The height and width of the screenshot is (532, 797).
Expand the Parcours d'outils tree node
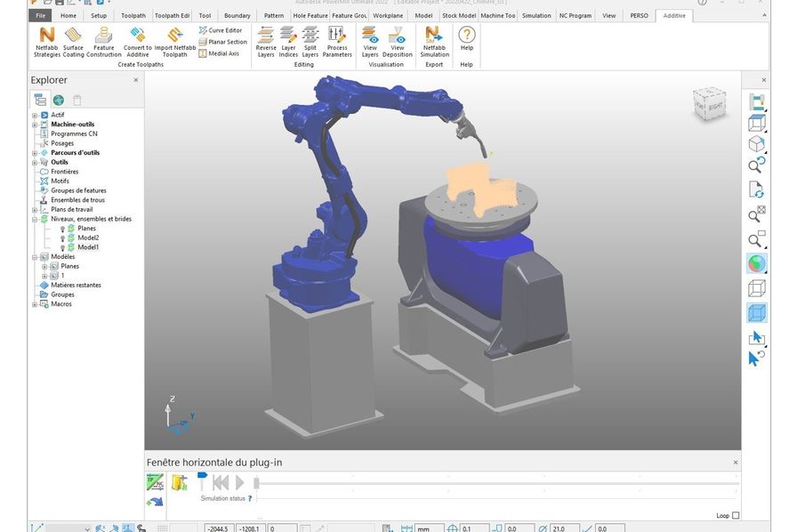[x=35, y=153]
